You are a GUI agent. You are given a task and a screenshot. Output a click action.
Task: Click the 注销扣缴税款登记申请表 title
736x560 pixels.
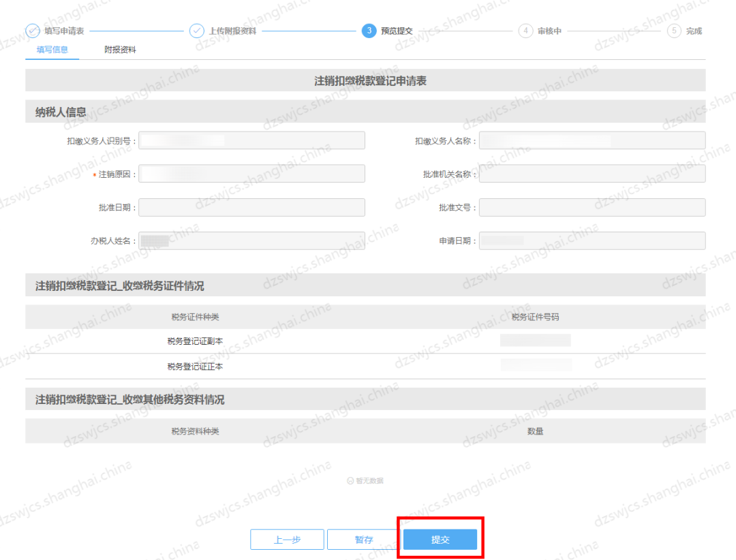(x=370, y=81)
